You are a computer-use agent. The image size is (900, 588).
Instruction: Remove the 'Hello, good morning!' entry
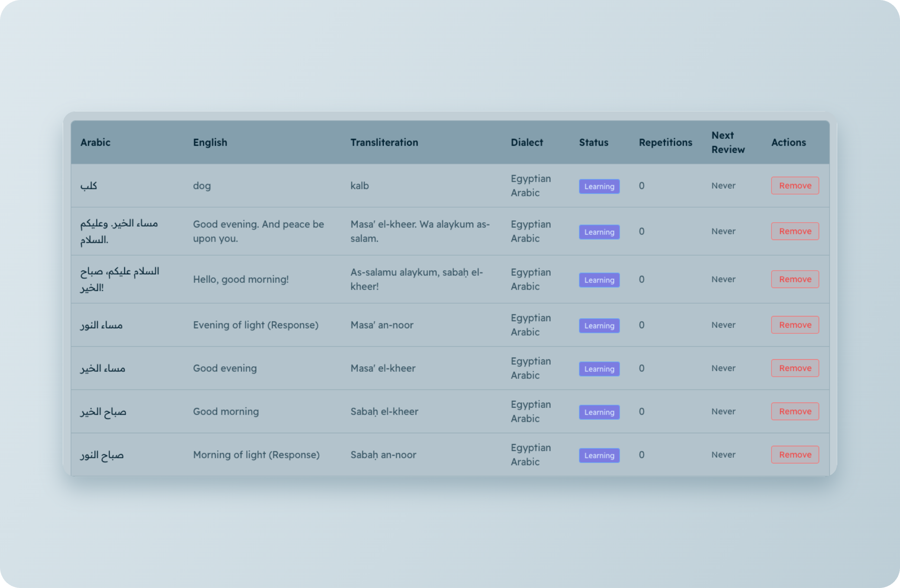[795, 279]
